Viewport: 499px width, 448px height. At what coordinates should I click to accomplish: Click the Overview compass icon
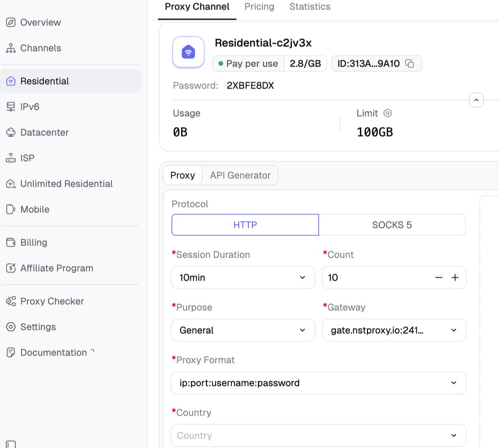(x=11, y=22)
